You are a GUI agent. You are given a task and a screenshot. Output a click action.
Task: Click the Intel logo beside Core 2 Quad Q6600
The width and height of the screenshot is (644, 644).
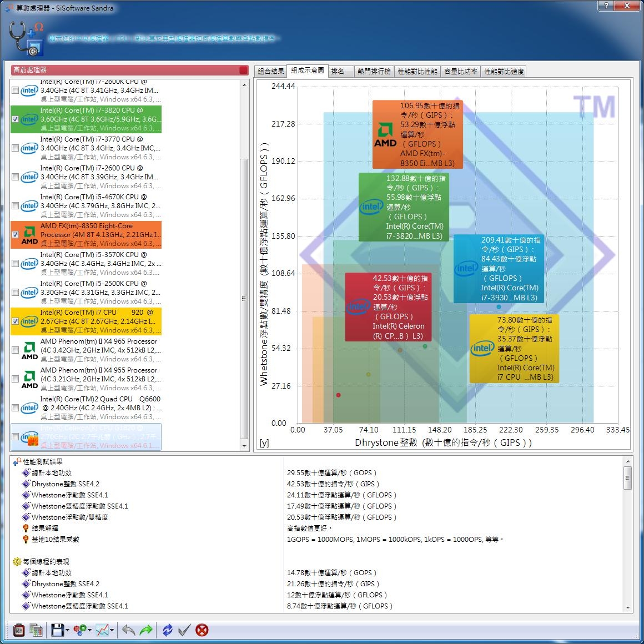point(29,408)
